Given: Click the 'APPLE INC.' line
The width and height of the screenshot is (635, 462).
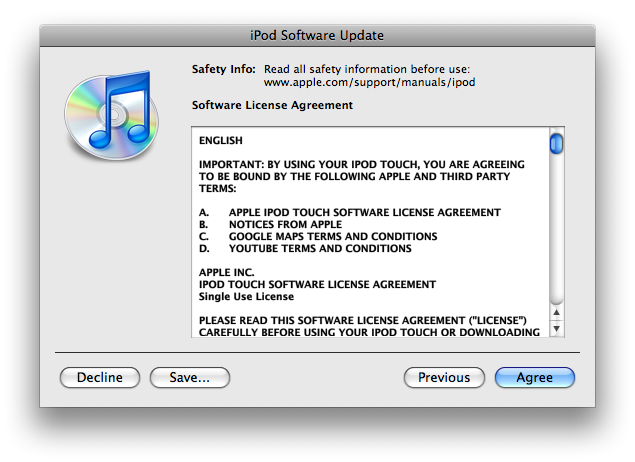Looking at the screenshot, I should 226,272.
